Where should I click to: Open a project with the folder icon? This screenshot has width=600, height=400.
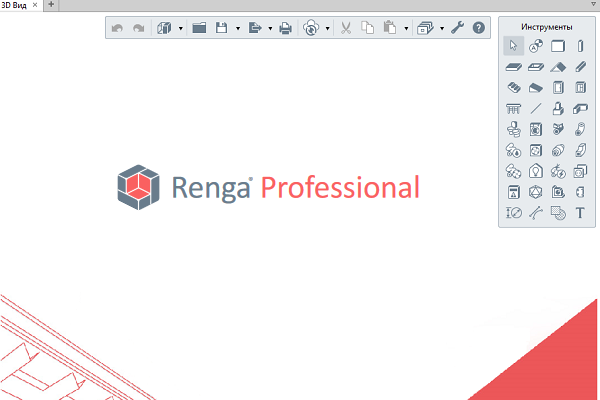point(199,28)
